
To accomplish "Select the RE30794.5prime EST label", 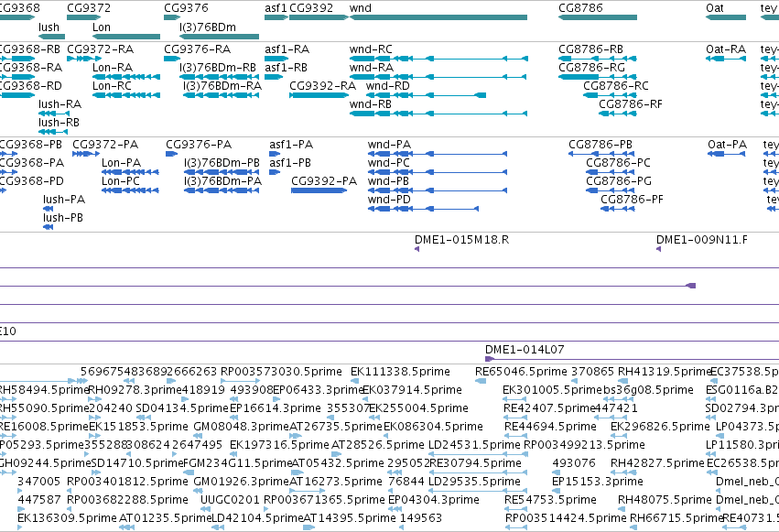I will pyautogui.click(x=475, y=463).
